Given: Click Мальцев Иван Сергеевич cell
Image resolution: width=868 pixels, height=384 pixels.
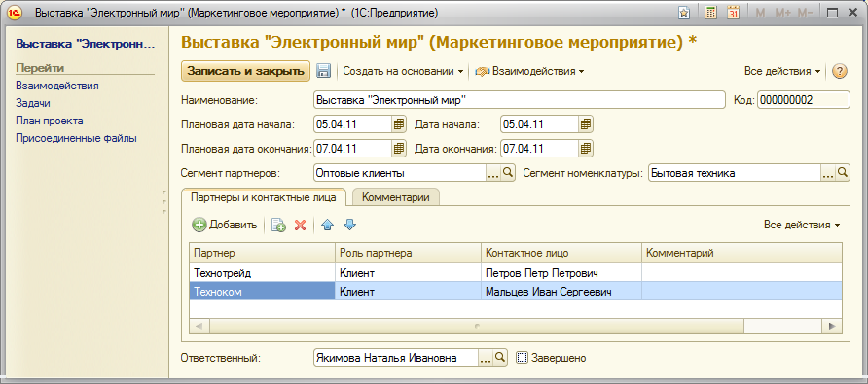Looking at the screenshot, I should pyautogui.click(x=561, y=291).
